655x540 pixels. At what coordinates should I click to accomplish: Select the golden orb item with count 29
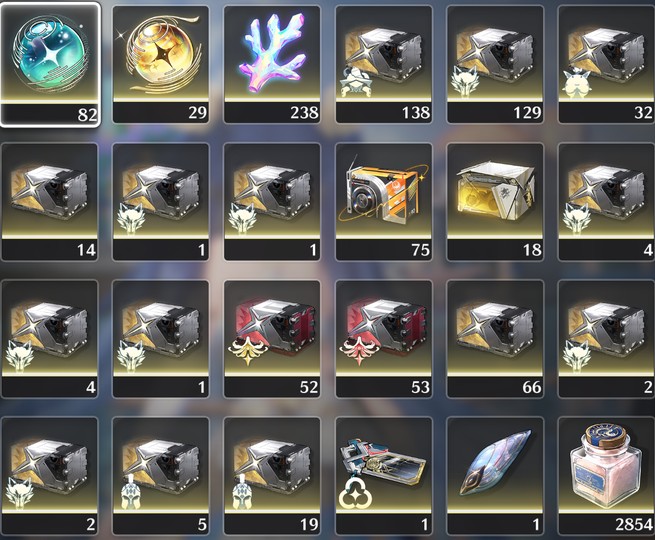(x=161, y=64)
